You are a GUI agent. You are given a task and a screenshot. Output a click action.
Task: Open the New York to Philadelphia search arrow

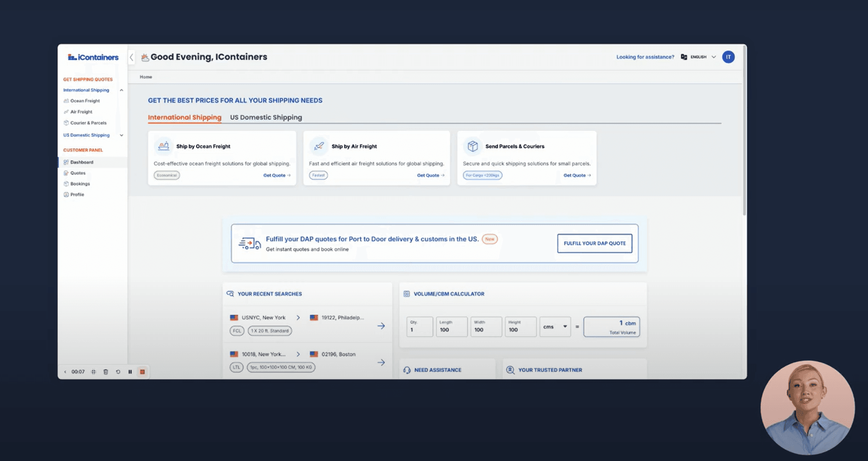[x=381, y=326]
